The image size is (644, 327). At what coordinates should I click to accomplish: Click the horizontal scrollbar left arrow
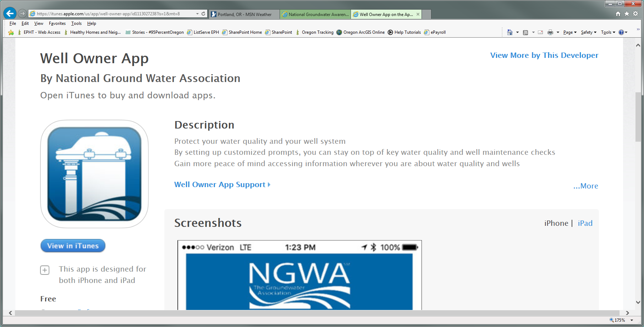coord(11,313)
